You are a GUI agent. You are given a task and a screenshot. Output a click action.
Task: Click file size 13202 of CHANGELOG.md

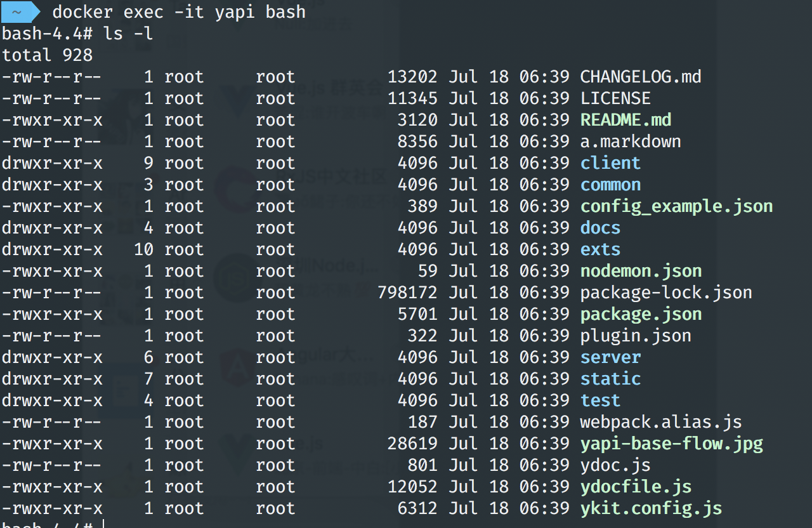coord(412,77)
